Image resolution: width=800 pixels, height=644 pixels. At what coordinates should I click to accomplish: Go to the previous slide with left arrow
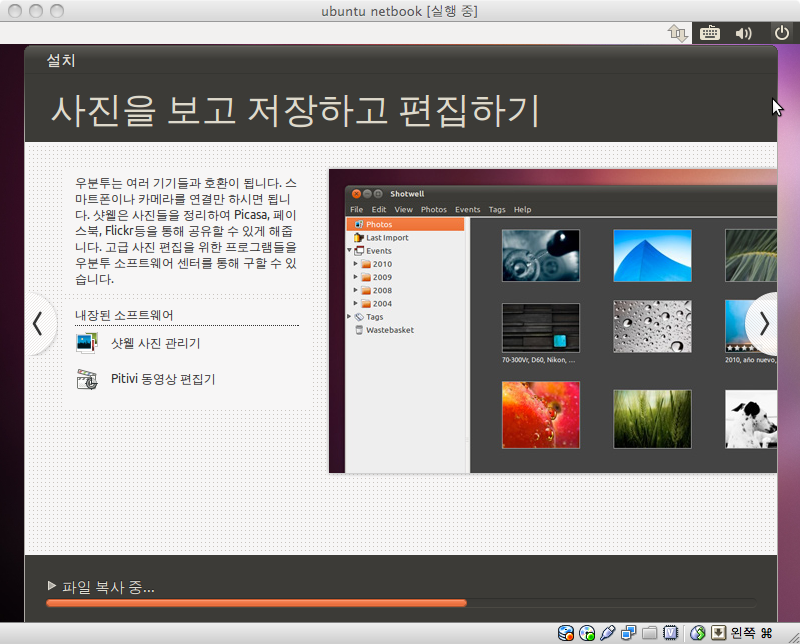click(38, 324)
